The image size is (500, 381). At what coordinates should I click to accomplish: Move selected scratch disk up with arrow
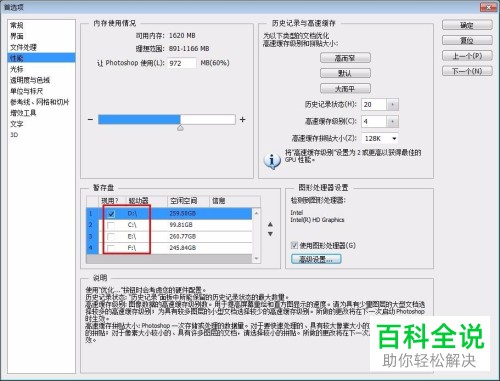point(270,224)
